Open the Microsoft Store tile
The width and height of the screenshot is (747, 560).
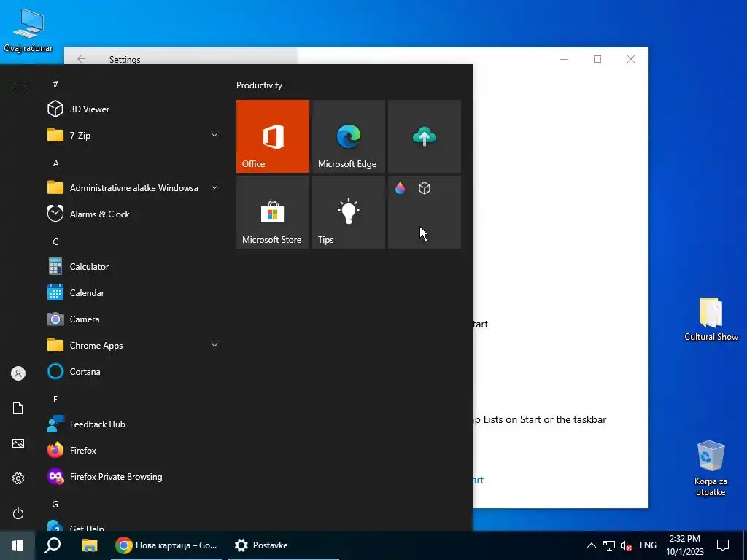coord(273,212)
